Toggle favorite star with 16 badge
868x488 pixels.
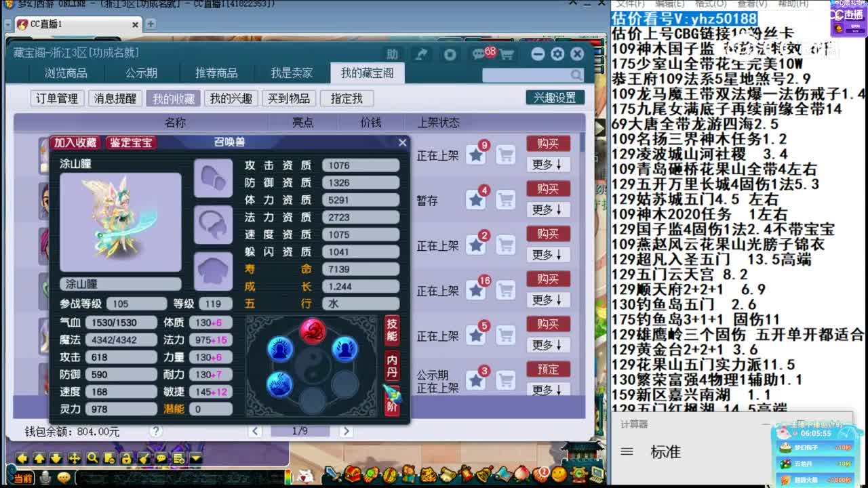pos(476,291)
